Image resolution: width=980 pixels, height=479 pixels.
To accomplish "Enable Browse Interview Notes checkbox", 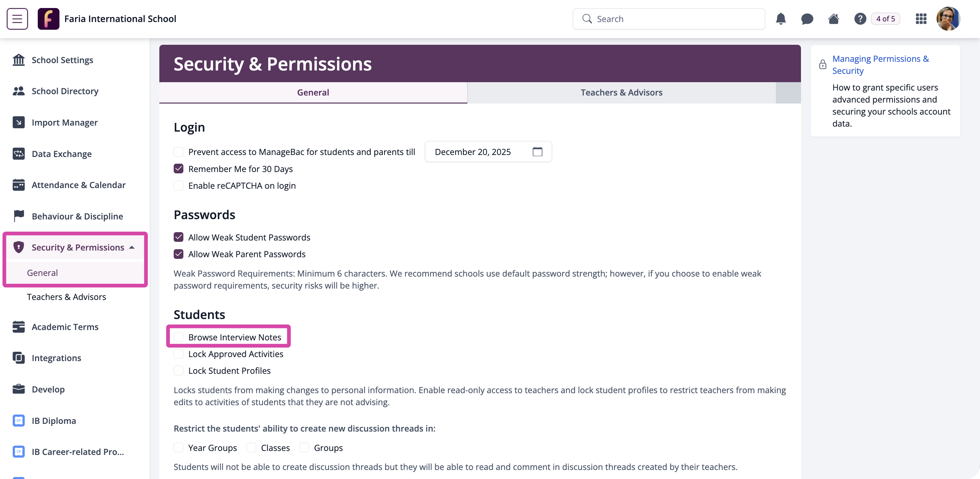I will pyautogui.click(x=178, y=337).
